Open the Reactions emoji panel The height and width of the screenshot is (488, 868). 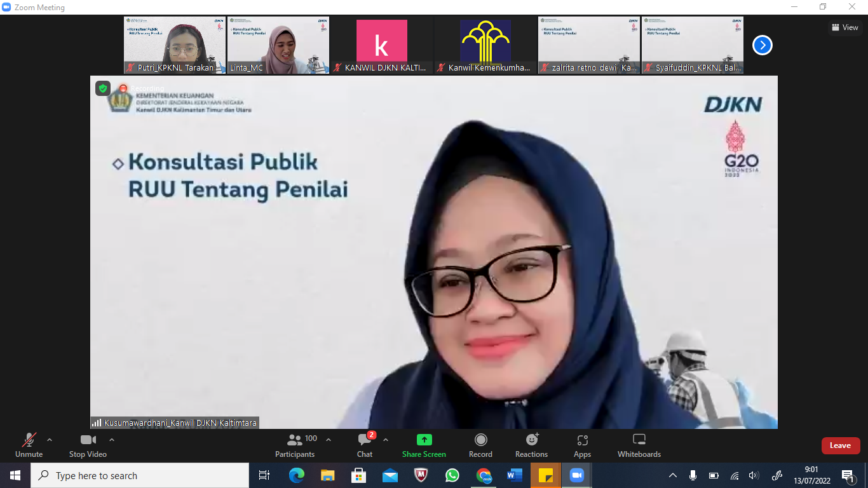(x=532, y=445)
